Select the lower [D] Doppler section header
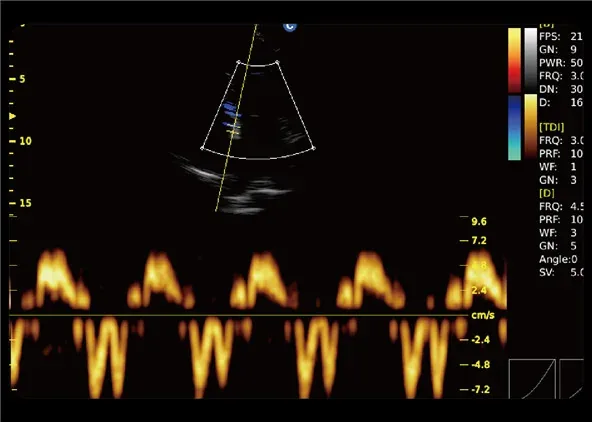592x422 pixels. click(x=547, y=193)
